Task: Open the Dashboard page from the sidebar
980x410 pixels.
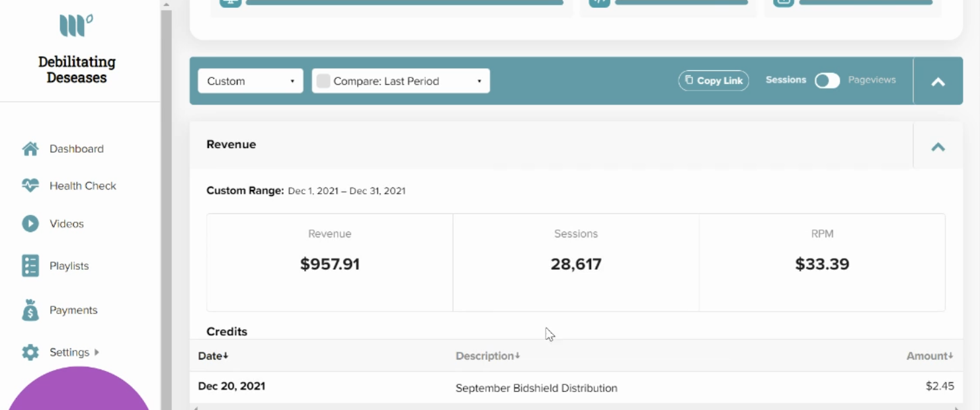Action: 76,149
